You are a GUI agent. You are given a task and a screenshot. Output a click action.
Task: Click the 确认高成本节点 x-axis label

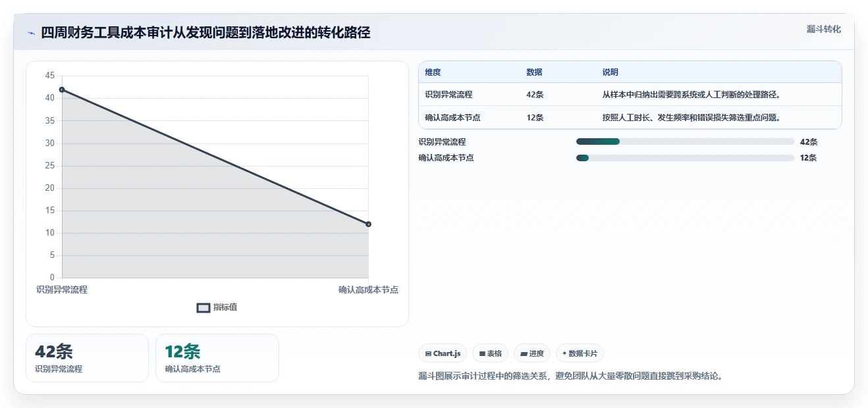tap(368, 290)
